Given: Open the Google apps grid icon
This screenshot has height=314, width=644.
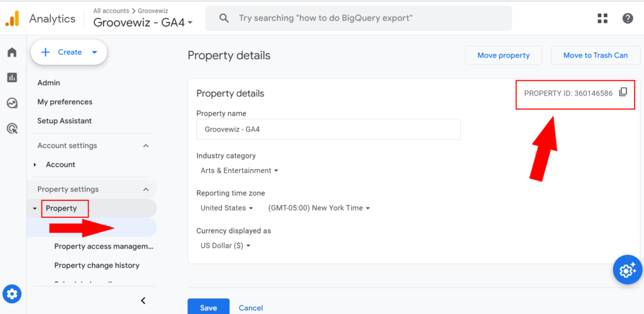Looking at the screenshot, I should (x=602, y=18).
